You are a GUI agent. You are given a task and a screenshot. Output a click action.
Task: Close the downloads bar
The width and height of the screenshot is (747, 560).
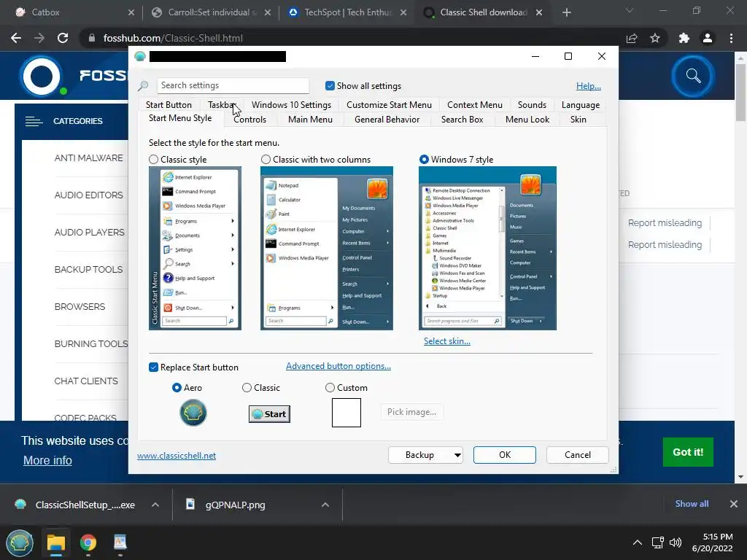pyautogui.click(x=734, y=504)
